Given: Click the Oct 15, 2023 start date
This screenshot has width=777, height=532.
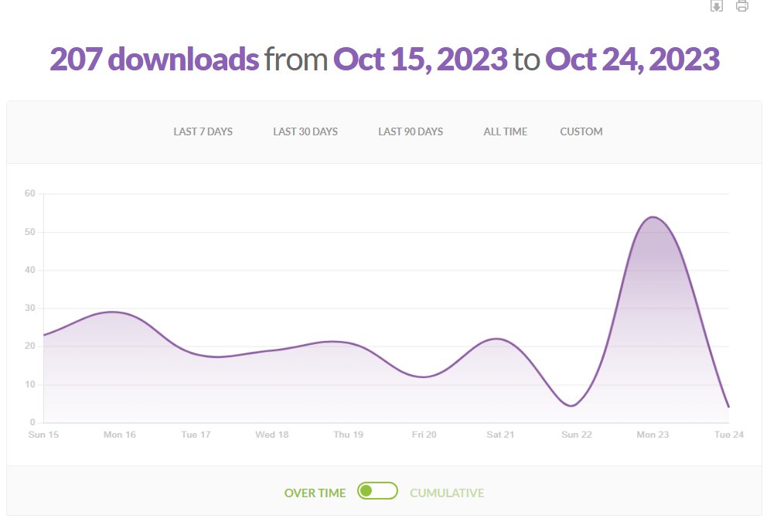Looking at the screenshot, I should pos(421,59).
